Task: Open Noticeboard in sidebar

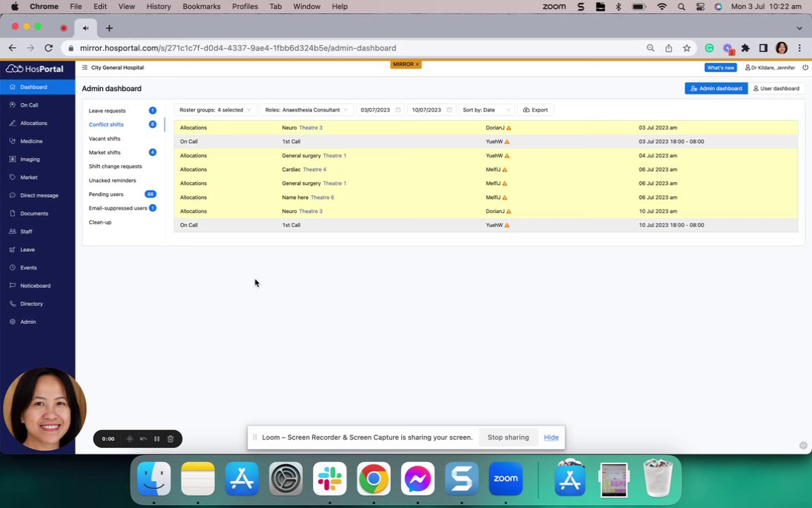Action: [x=37, y=286]
